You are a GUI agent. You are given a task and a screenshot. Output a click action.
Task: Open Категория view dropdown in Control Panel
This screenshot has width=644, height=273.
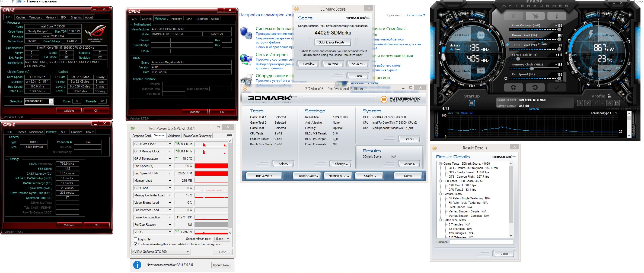tap(416, 15)
